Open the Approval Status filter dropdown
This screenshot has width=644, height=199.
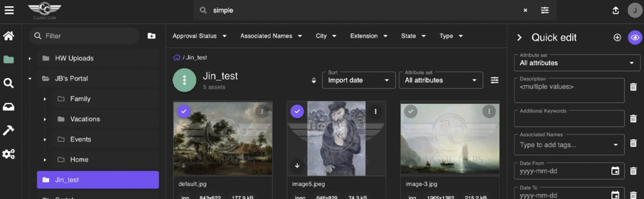199,36
